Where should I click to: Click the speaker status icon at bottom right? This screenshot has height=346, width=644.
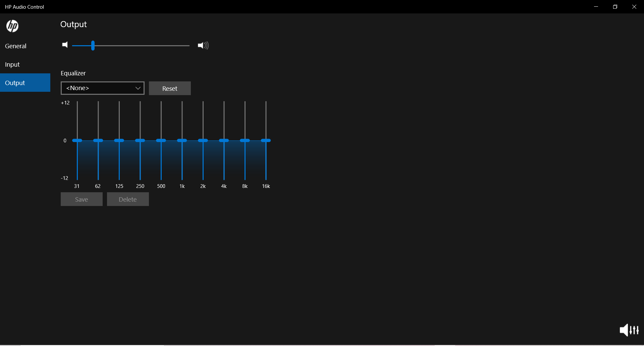pos(624,330)
